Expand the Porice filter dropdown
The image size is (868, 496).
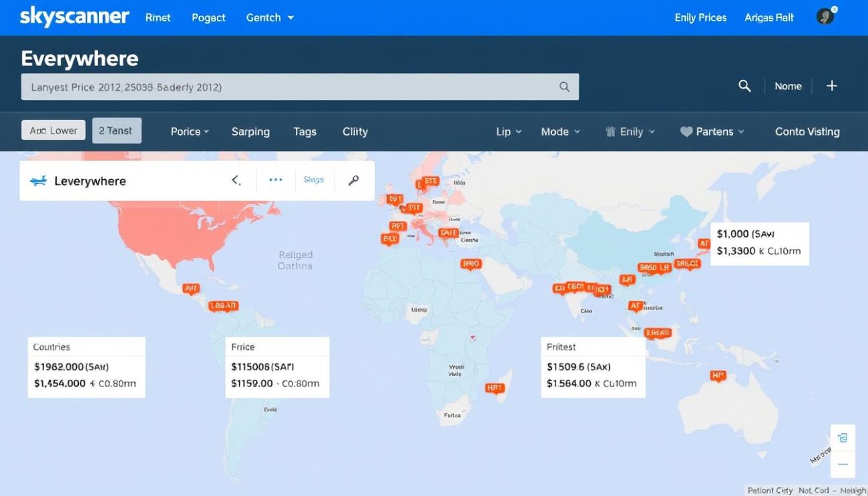(189, 132)
